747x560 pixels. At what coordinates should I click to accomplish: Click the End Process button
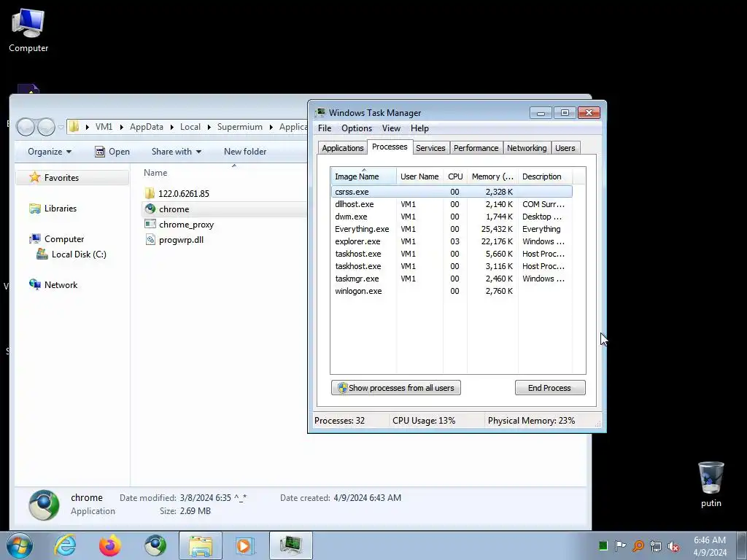550,388
